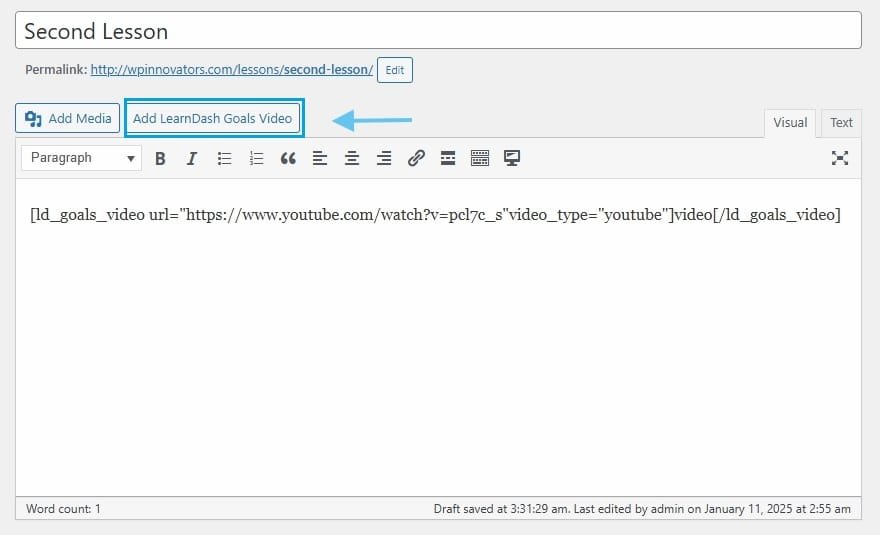Toggle italic formatting
The image size is (880, 535).
click(191, 158)
